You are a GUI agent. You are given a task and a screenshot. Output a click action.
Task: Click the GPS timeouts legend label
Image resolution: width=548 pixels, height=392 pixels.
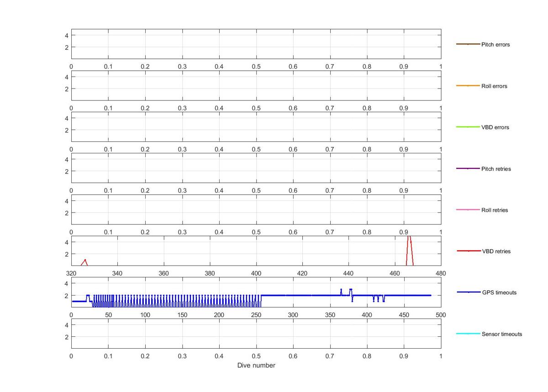tap(499, 293)
